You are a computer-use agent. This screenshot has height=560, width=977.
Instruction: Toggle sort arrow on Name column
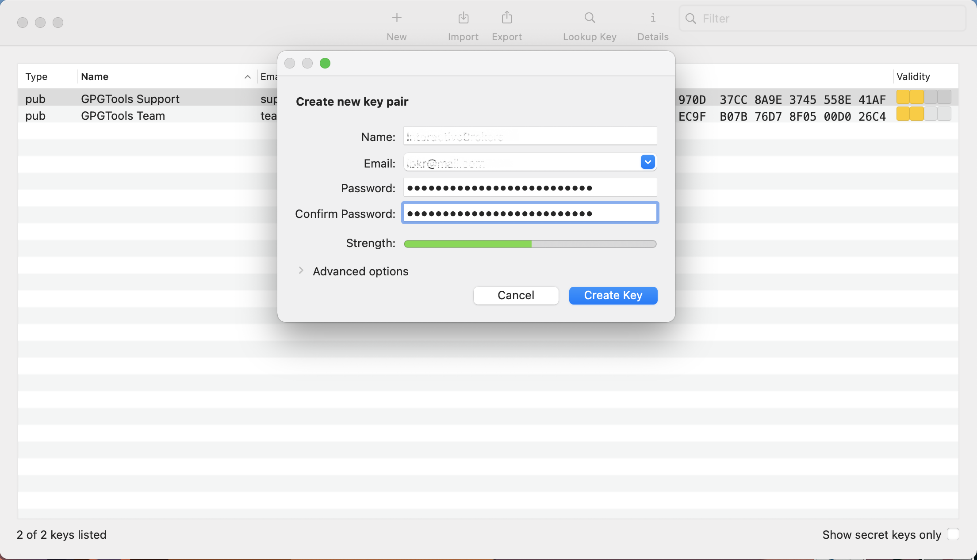pos(248,77)
